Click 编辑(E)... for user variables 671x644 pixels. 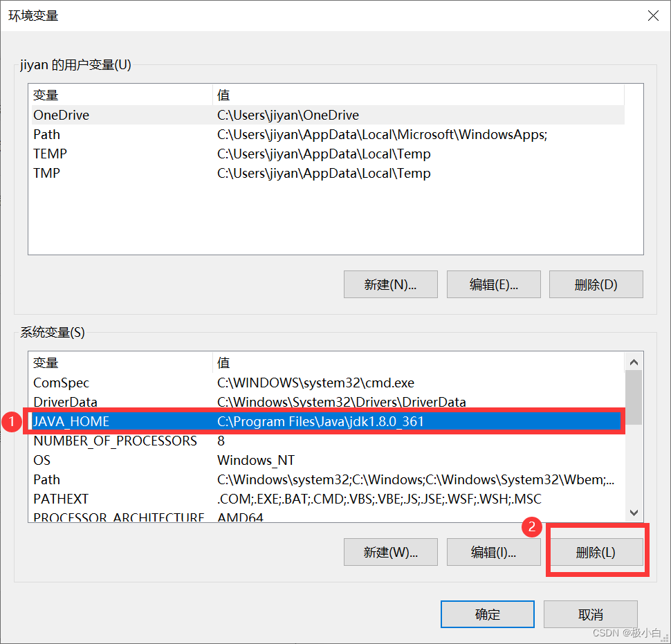[494, 284]
